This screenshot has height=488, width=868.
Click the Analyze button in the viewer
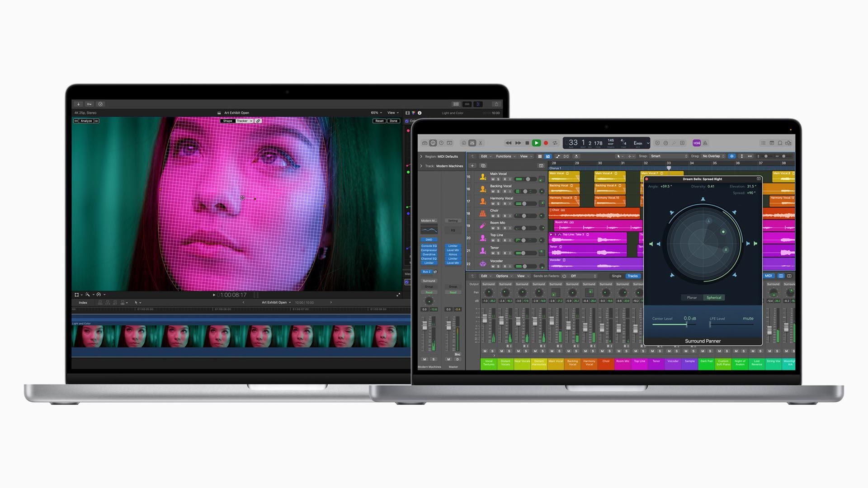pyautogui.click(x=86, y=121)
